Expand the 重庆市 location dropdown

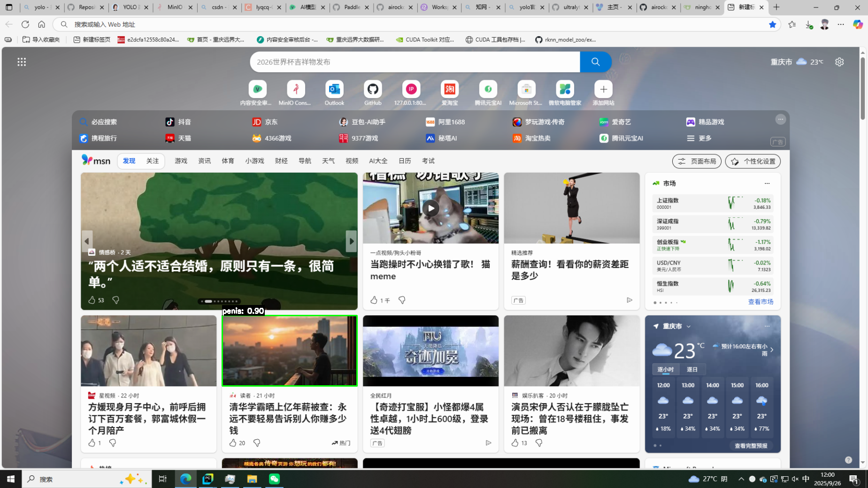(688, 326)
